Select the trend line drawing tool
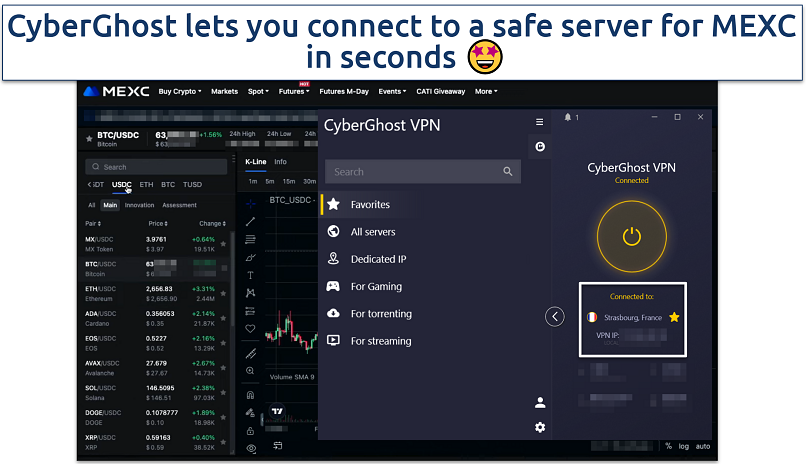Image resolution: width=806 pixels, height=464 pixels. [x=250, y=221]
